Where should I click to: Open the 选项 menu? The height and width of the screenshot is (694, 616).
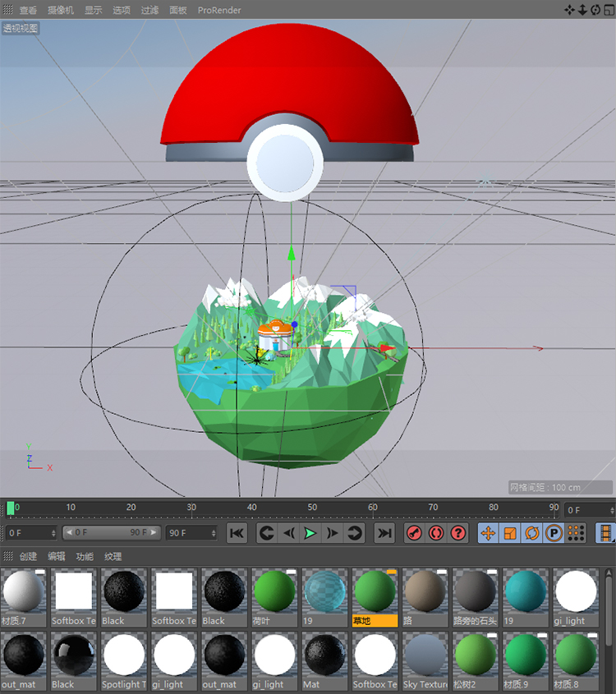tap(122, 10)
